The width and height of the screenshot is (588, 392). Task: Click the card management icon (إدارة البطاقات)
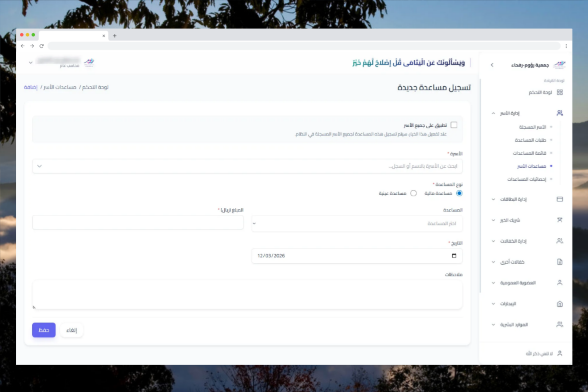[559, 199]
